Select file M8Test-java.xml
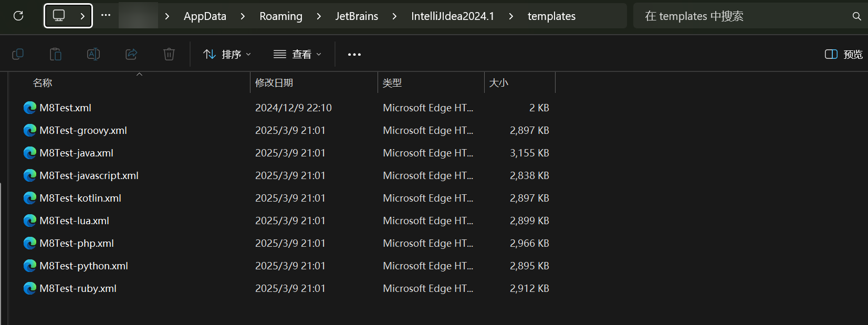868x325 pixels. (x=76, y=153)
